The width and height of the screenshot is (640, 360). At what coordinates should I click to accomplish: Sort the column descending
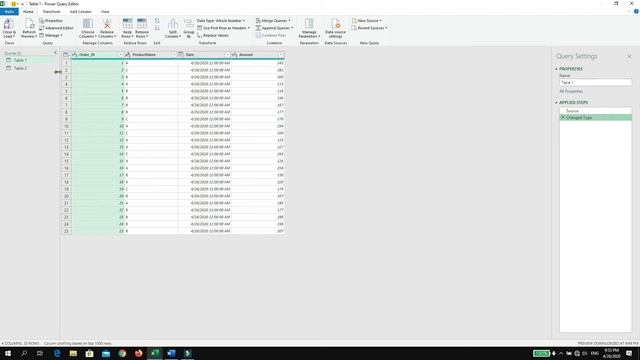[157, 28]
